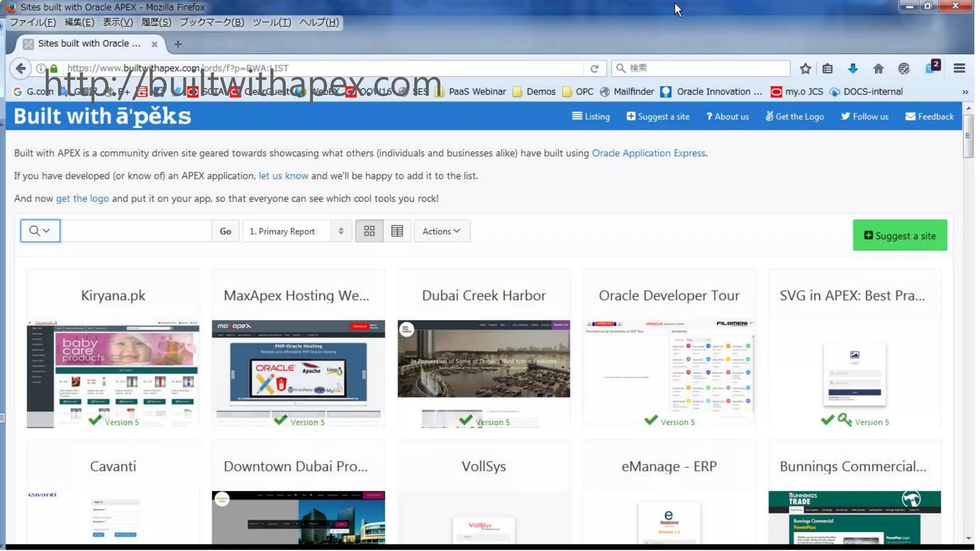Open the Bunnings Commercial thumbnail
980x551 pixels.
854,518
